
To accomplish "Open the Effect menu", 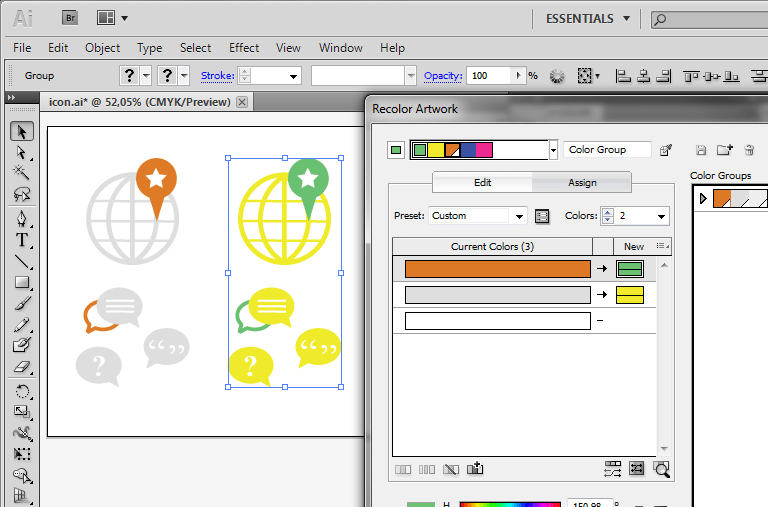I will pos(244,48).
